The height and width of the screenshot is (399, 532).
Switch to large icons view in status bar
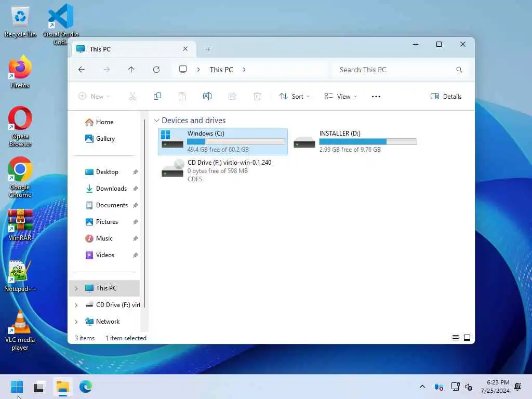[x=467, y=338]
